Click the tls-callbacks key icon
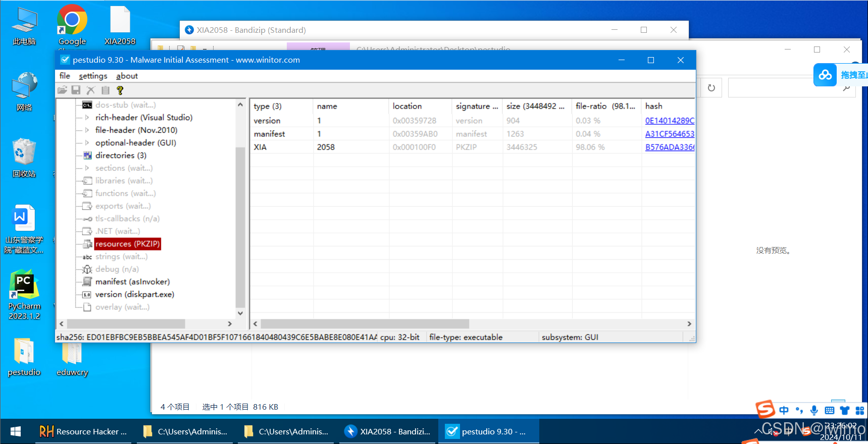 click(87, 219)
